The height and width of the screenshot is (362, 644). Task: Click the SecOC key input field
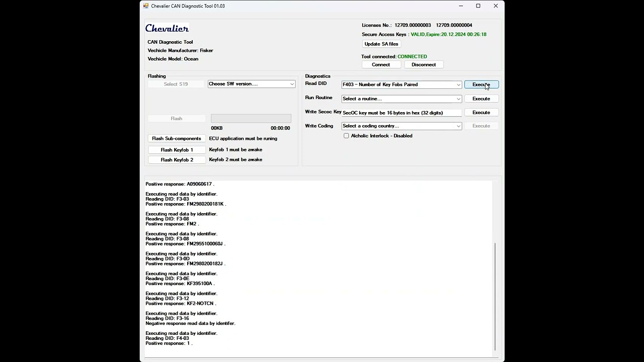(x=401, y=113)
